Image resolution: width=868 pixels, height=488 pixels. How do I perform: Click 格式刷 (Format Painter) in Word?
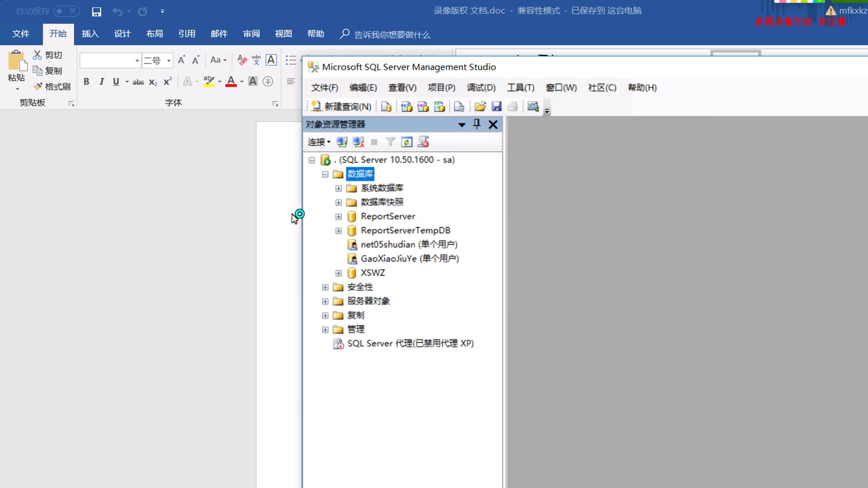(52, 87)
